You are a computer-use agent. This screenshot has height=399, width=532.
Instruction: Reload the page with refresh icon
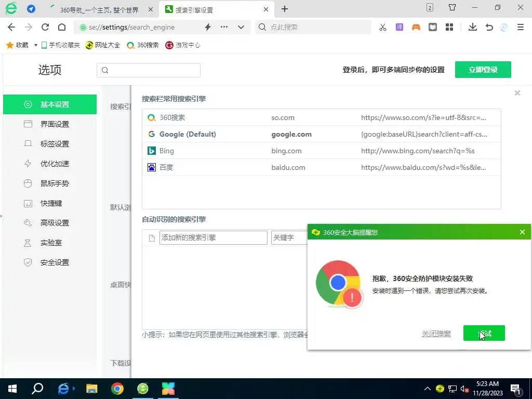(x=45, y=27)
